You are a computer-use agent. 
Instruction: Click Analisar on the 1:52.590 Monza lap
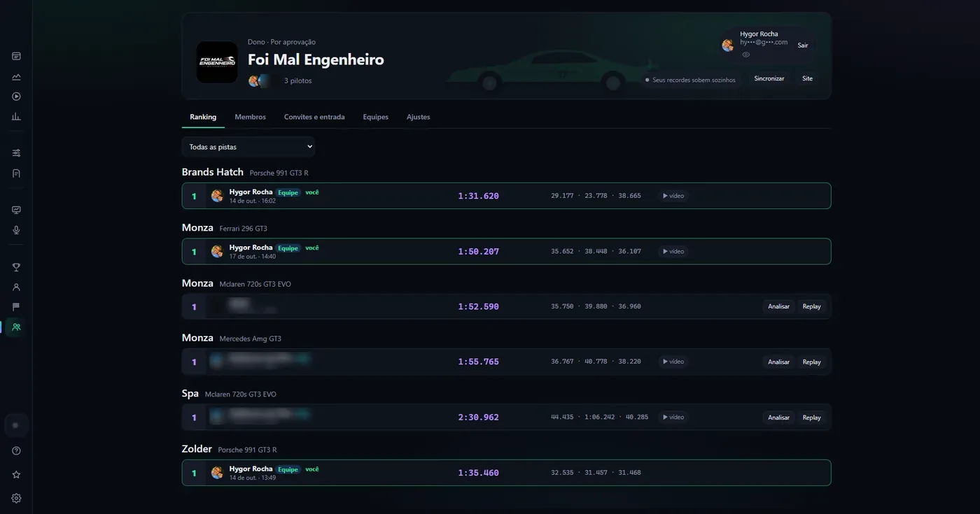pos(778,306)
